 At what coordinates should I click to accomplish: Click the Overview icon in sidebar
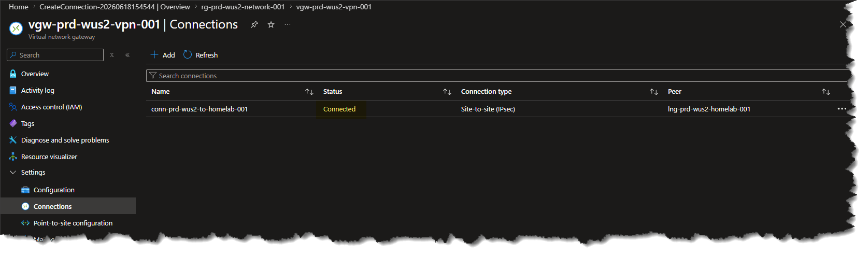(x=13, y=74)
